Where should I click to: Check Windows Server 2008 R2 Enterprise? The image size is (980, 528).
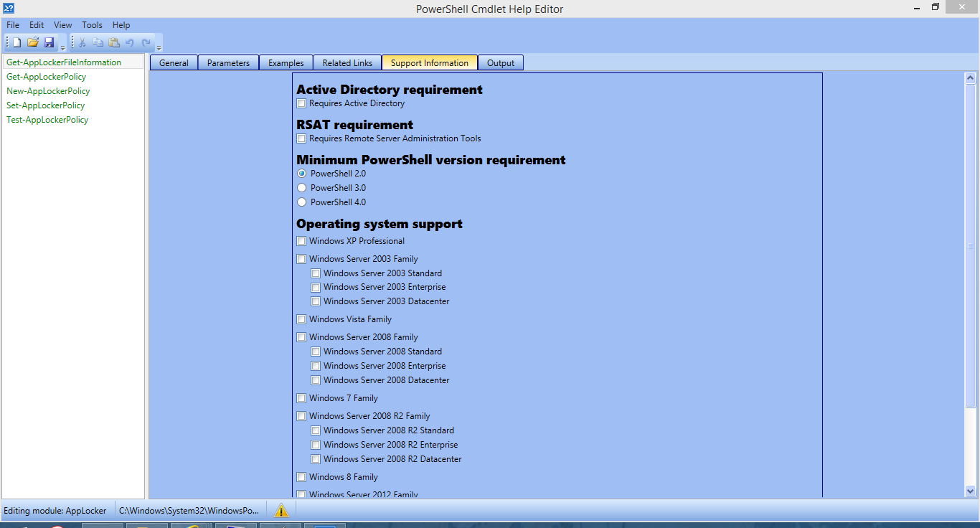coord(316,445)
